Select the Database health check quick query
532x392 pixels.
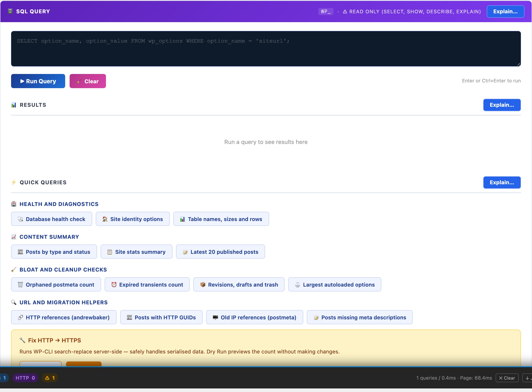(x=51, y=219)
